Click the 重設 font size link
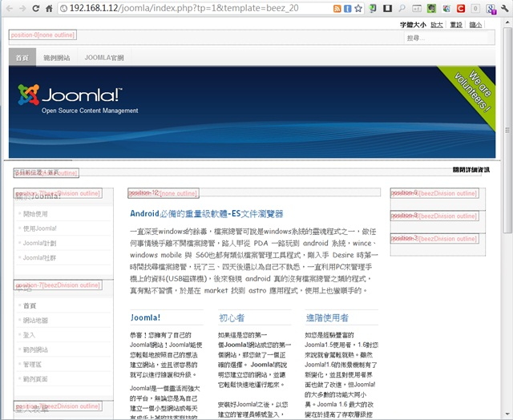The image size is (513, 420). pyautogui.click(x=456, y=25)
